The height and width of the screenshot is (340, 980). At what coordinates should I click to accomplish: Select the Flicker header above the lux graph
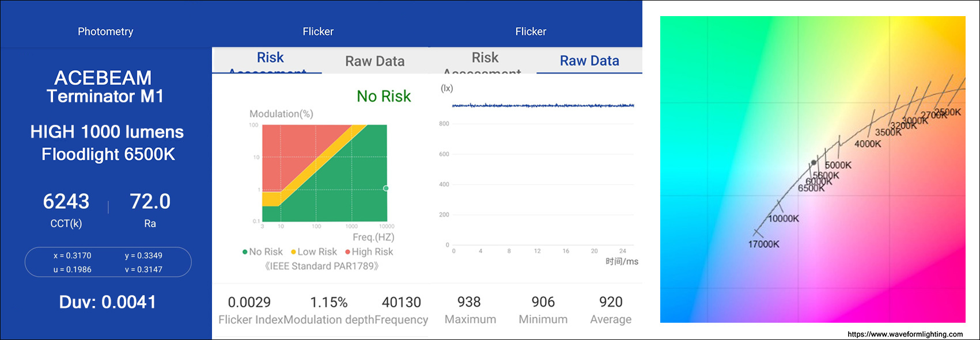coord(531,32)
